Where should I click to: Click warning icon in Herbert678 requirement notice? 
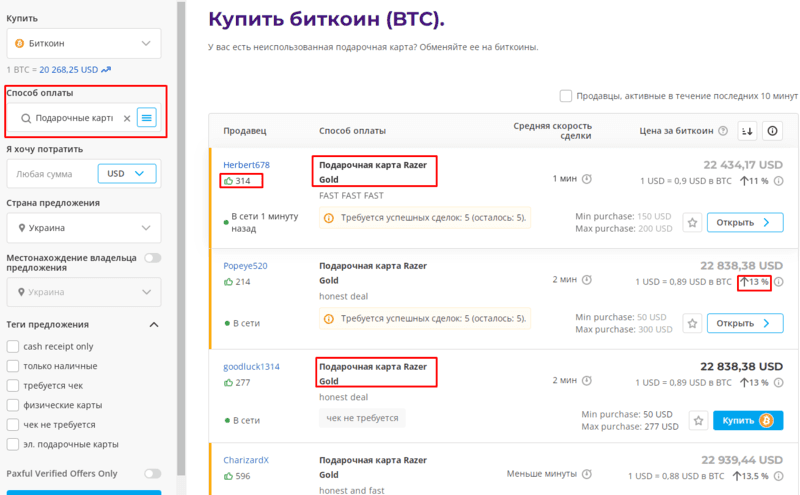329,218
